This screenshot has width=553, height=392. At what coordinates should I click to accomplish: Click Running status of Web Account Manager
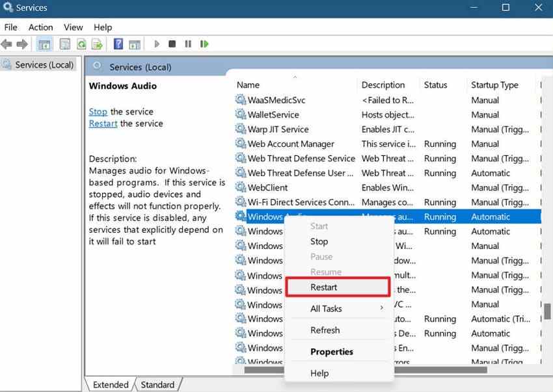(x=440, y=144)
